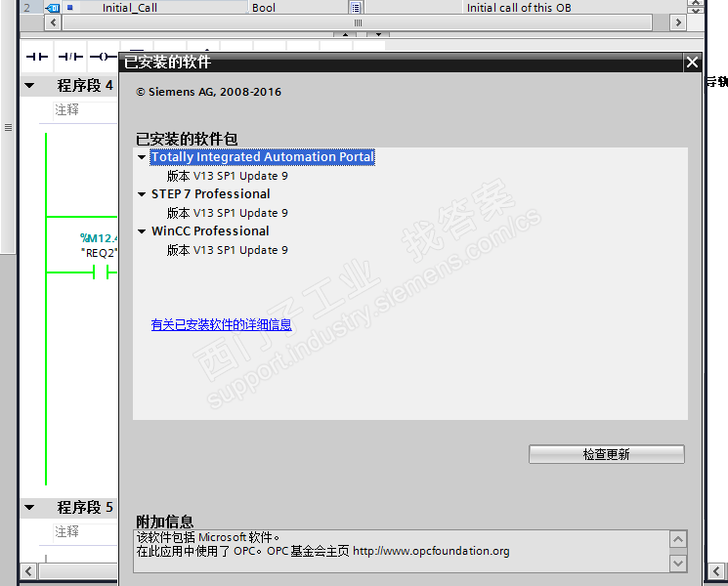Click version text under WinCC Professional
Image resolution: width=728 pixels, height=586 pixels.
click(x=228, y=250)
